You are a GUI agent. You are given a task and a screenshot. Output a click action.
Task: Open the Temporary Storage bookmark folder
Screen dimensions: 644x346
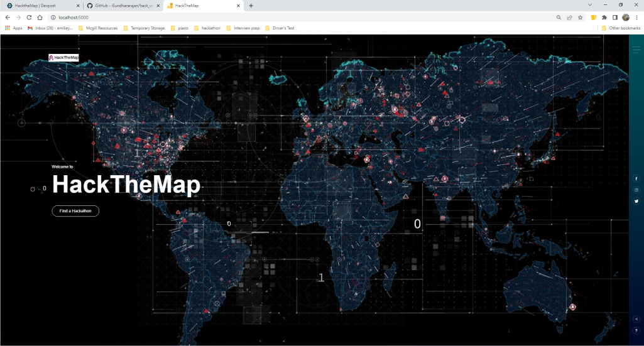click(x=144, y=28)
